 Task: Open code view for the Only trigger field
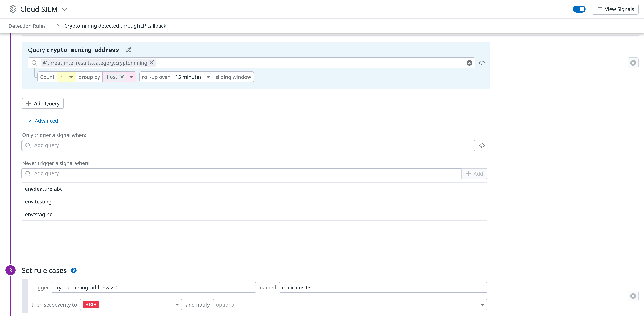tap(482, 145)
